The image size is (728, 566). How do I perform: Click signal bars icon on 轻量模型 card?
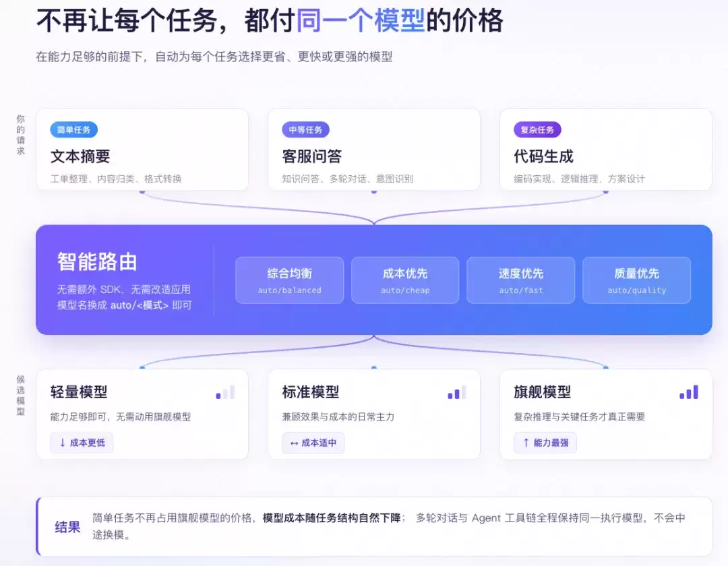click(x=225, y=392)
